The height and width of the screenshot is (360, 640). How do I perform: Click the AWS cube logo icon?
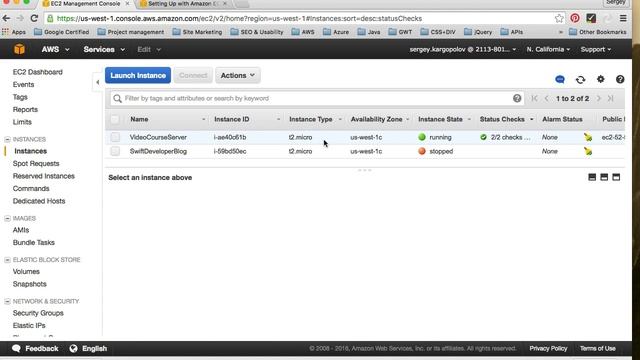19,49
